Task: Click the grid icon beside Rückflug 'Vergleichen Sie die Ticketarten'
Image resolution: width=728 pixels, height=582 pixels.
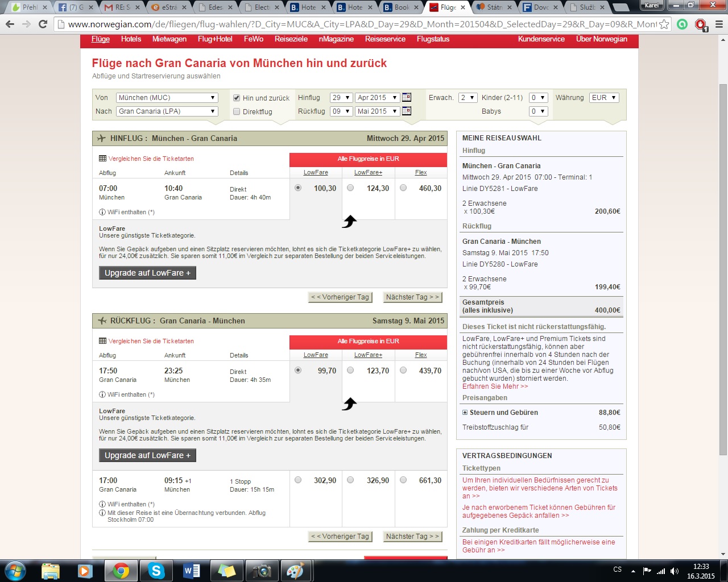Action: 102,341
